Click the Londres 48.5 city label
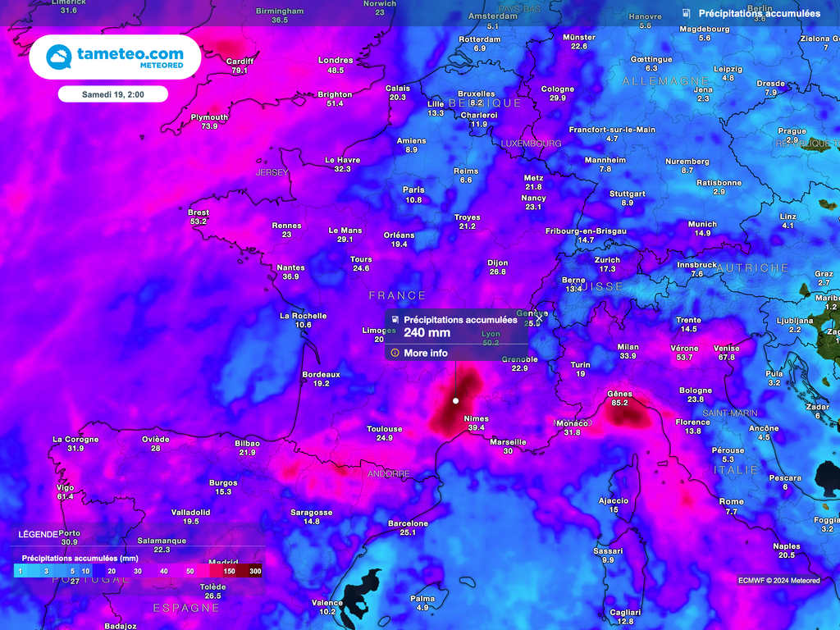The width and height of the screenshot is (840, 630). [x=336, y=65]
